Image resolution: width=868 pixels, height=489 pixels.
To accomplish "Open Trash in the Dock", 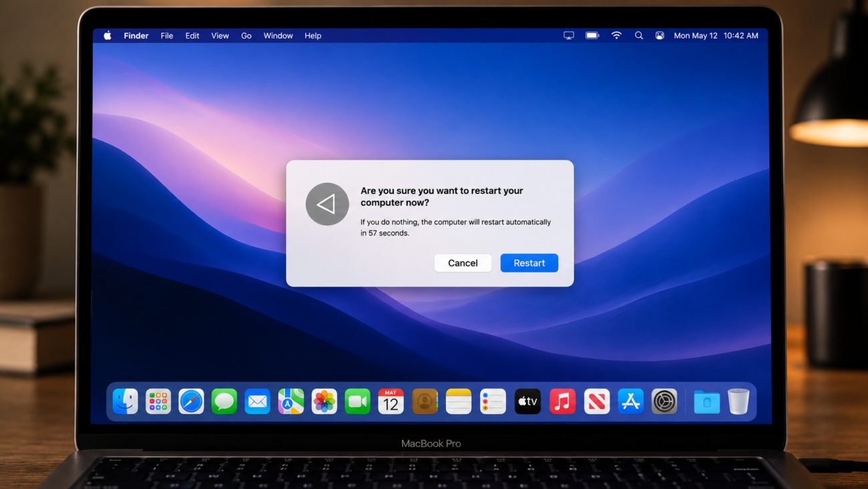I will (x=738, y=401).
